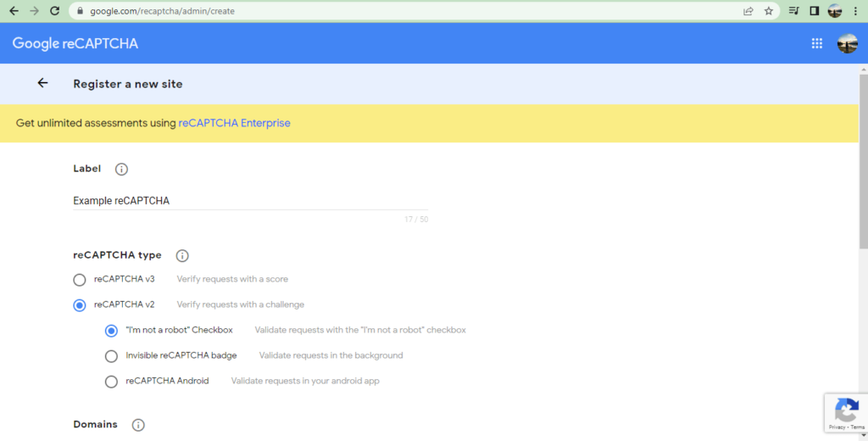Click the share page icon in address bar
This screenshot has width=868, height=441.
748,11
